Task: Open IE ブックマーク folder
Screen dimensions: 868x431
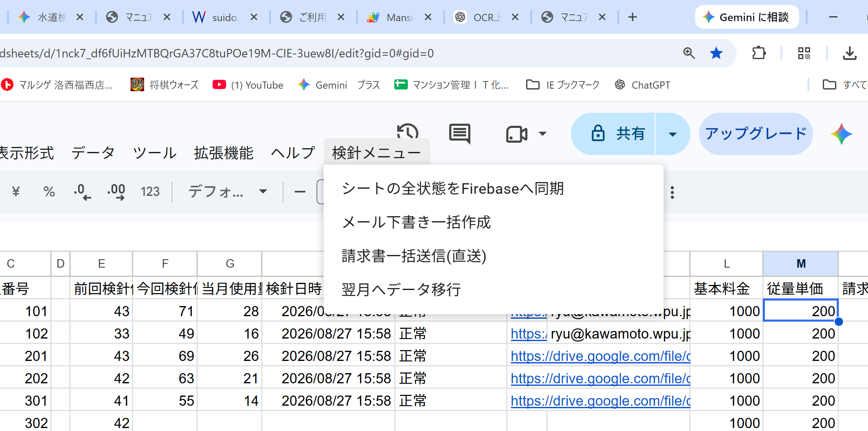Action: (x=563, y=85)
